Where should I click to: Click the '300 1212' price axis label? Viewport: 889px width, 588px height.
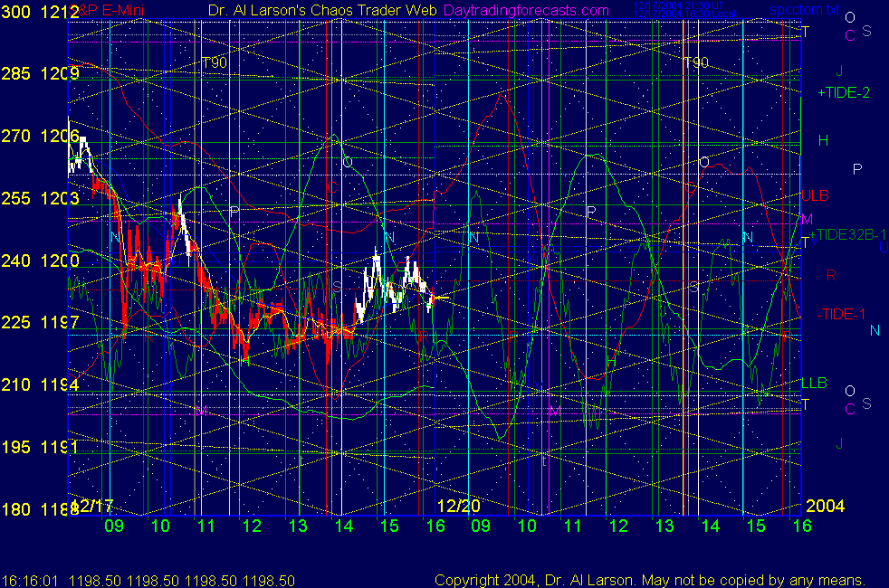click(40, 12)
